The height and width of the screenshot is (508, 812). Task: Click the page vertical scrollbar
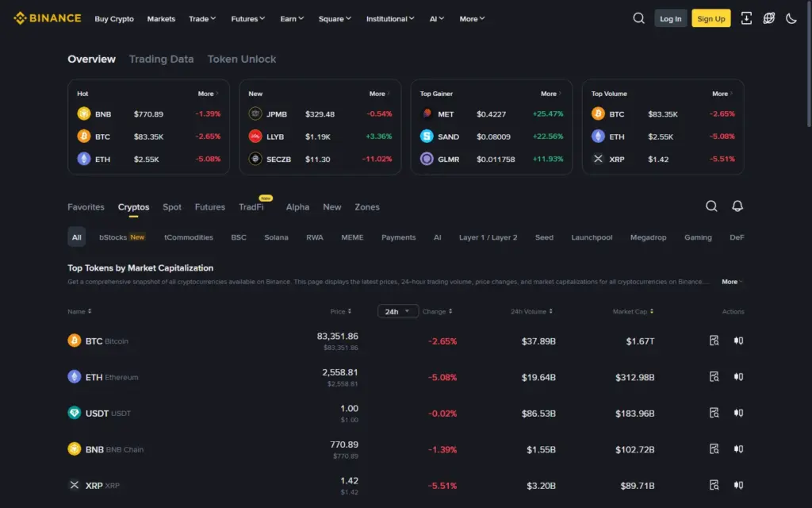(x=810, y=65)
